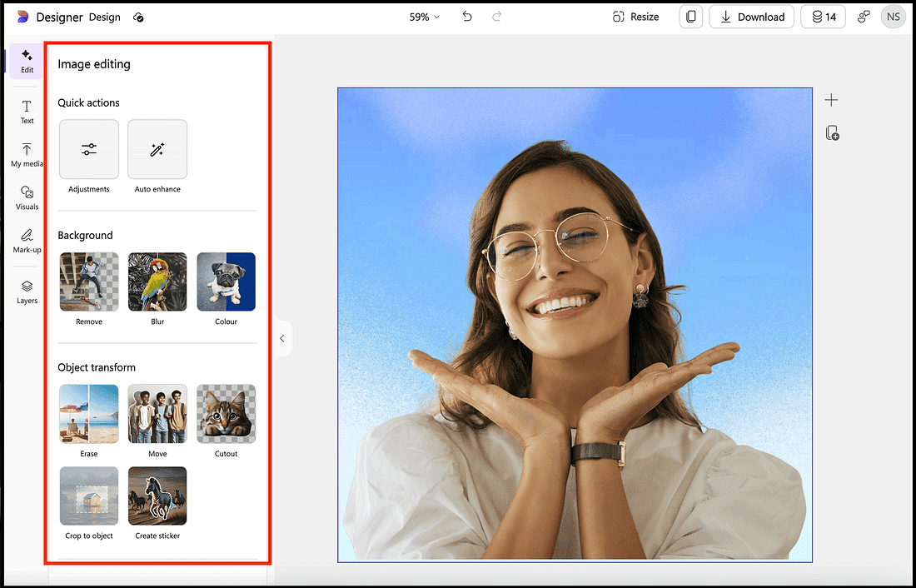Redo the last action
Image resolution: width=916 pixels, height=588 pixels.
coord(496,17)
